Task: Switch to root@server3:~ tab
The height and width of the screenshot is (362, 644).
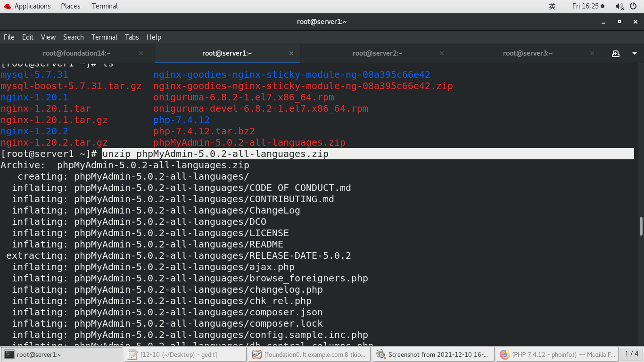Action: 528,53
